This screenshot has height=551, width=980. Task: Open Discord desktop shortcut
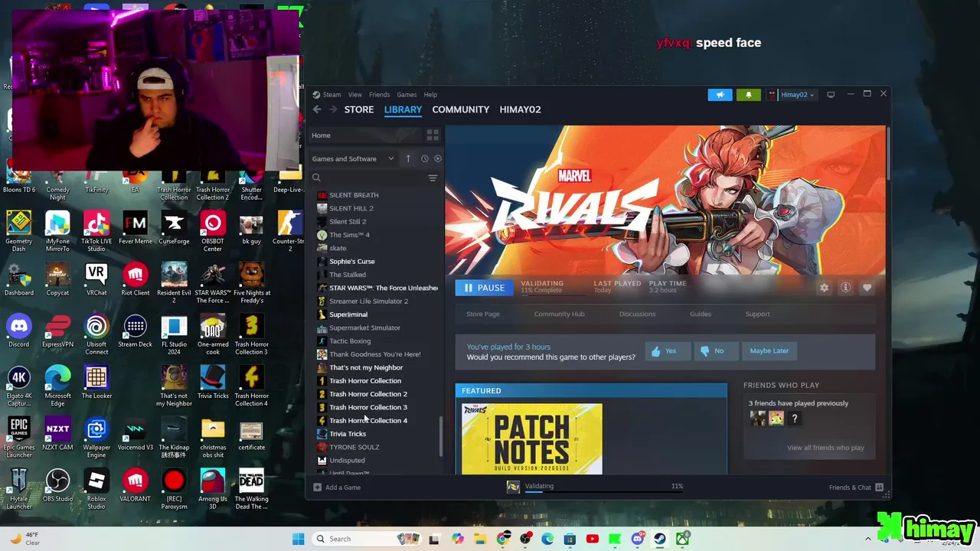tap(19, 331)
